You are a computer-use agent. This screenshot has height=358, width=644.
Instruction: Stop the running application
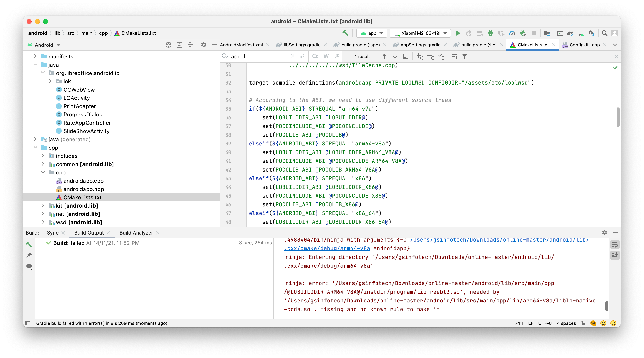[x=534, y=33]
